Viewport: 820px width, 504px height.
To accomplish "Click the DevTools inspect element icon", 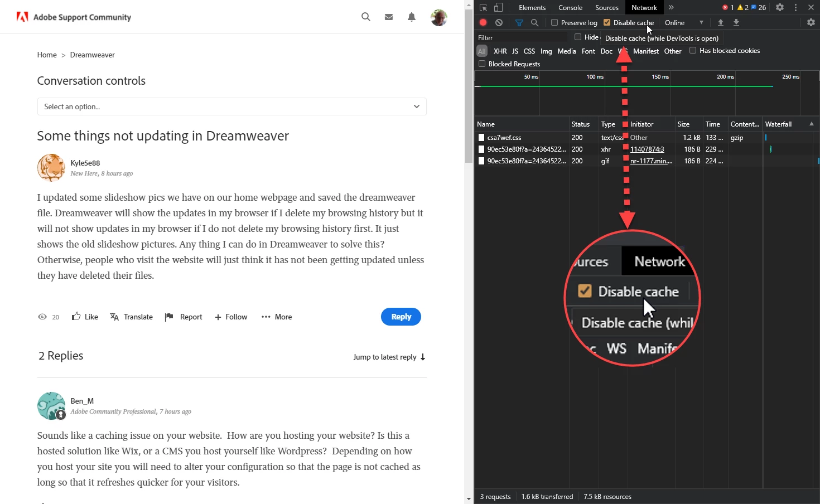I will [x=484, y=7].
